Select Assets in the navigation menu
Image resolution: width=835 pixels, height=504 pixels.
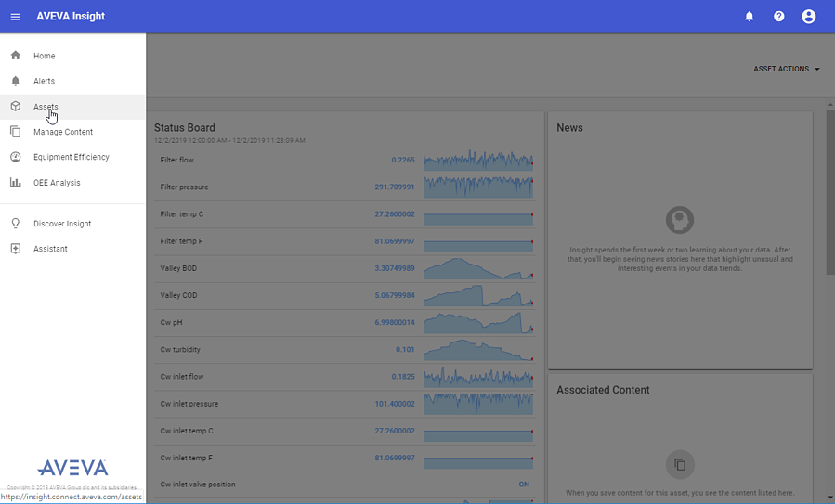(46, 107)
